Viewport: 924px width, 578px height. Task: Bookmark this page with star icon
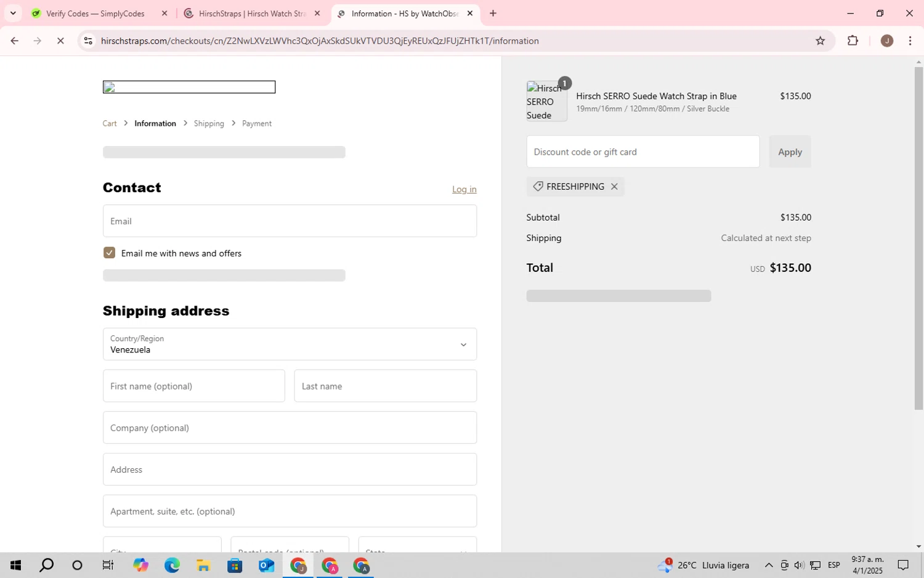pyautogui.click(x=820, y=41)
